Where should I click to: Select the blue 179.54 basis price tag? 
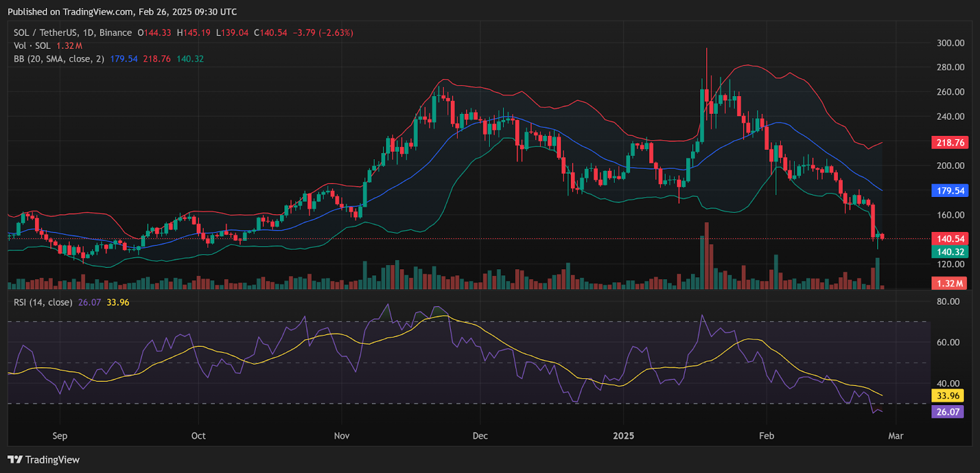coord(949,191)
